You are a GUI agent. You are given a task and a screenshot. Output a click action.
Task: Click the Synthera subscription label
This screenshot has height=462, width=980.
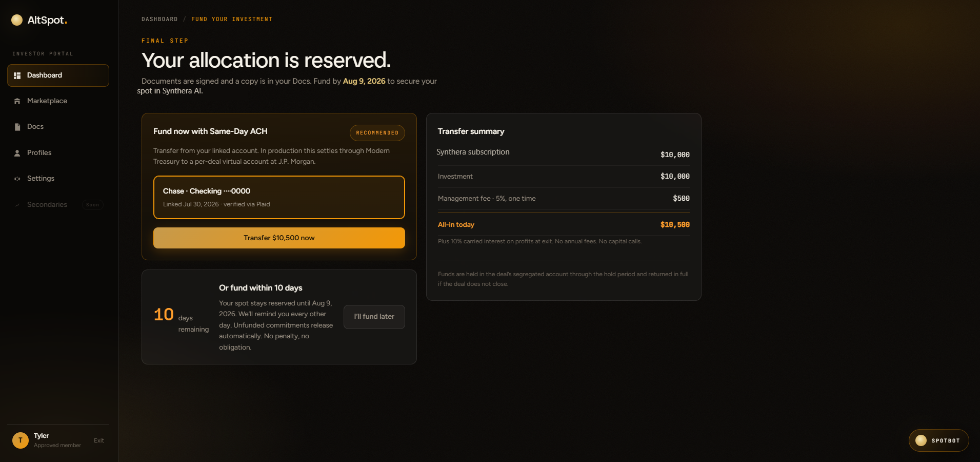(x=473, y=152)
